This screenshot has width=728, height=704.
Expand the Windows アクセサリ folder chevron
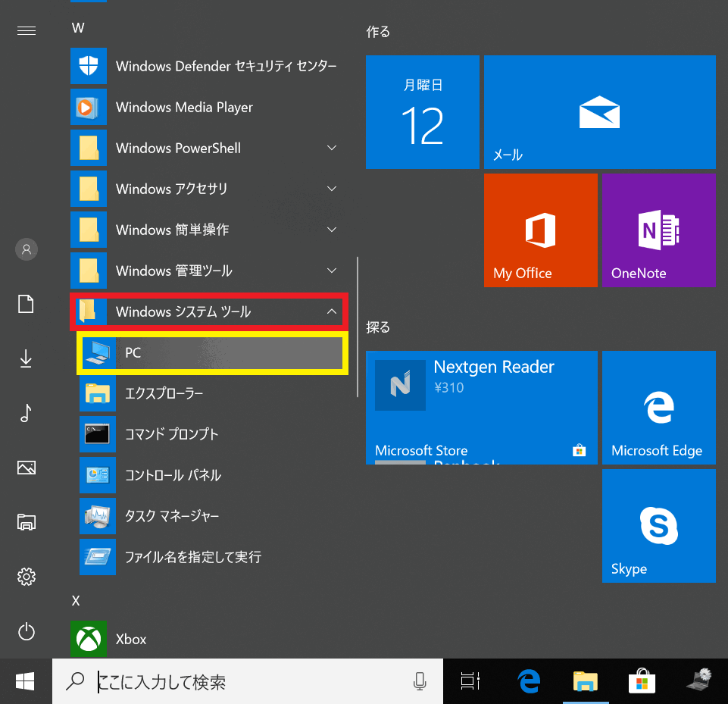[x=332, y=189]
